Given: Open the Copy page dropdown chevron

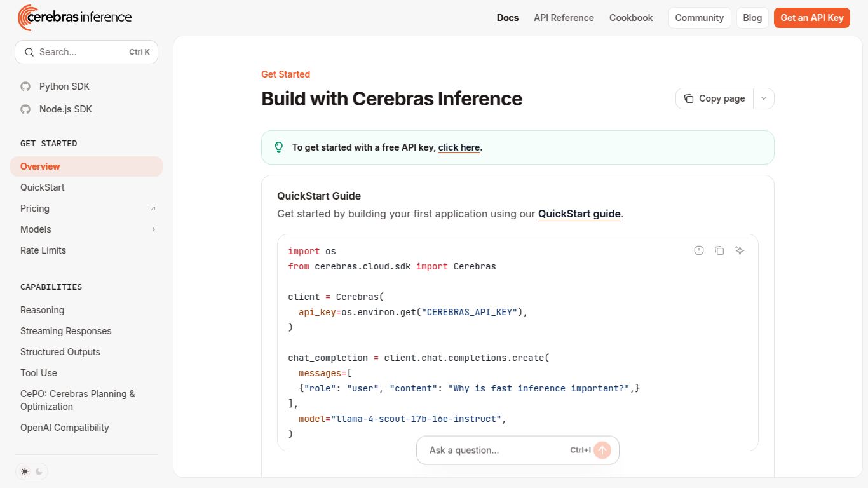Looking at the screenshot, I should pyautogui.click(x=763, y=98).
